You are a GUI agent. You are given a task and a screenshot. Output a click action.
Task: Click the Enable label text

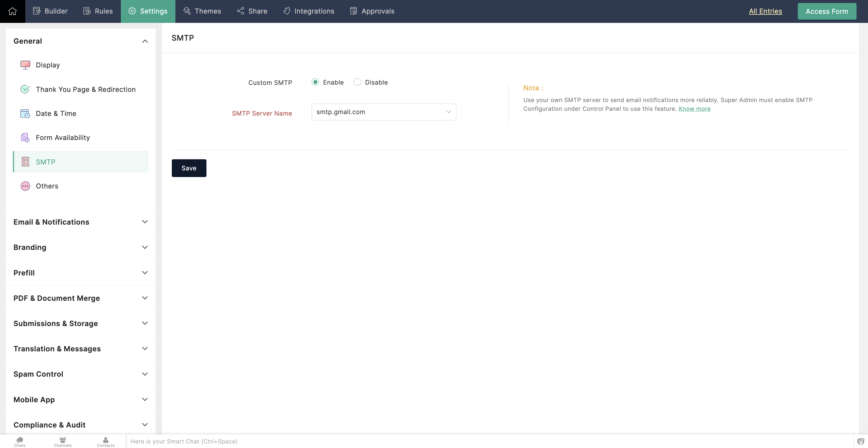point(333,82)
